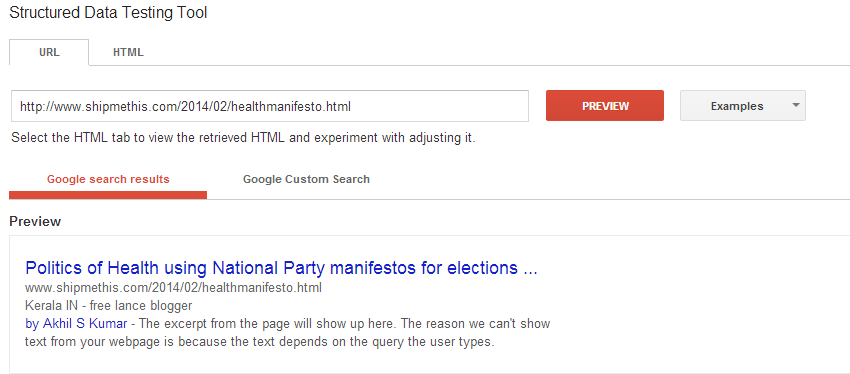Open the HTML tab
The height and width of the screenshot is (374, 850).
click(128, 53)
